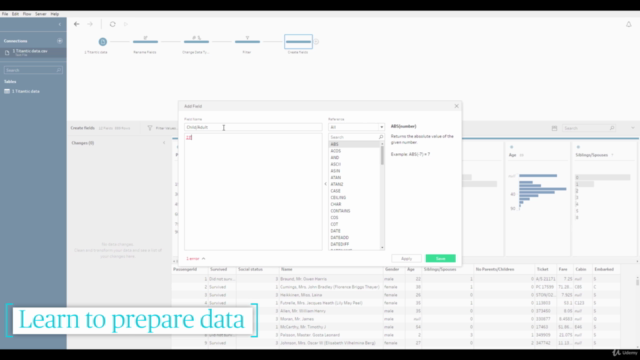Select the Filter flow step
The height and width of the screenshot is (360, 640).
pos(247,42)
